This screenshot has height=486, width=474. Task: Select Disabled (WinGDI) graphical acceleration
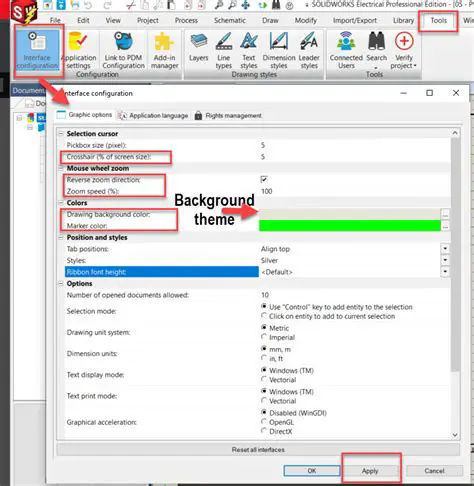[264, 412]
